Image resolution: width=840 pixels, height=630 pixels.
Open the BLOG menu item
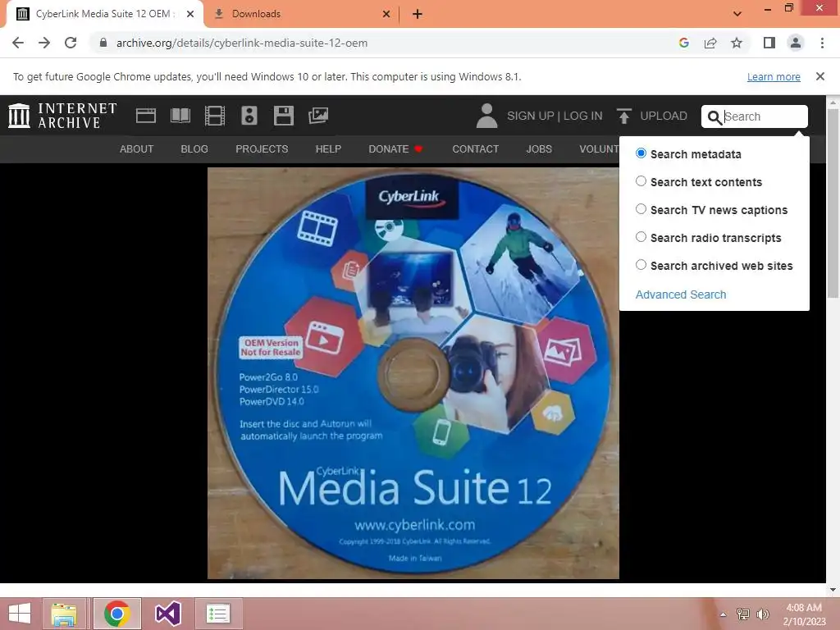(x=194, y=149)
